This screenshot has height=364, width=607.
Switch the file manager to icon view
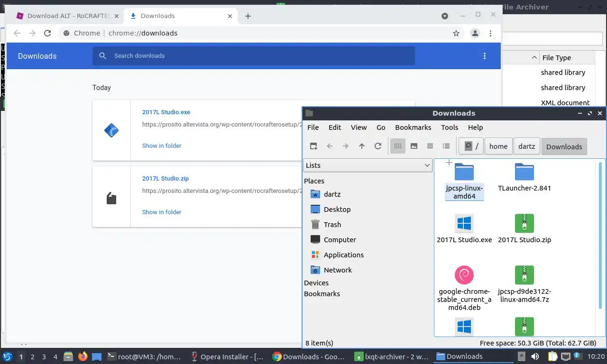pos(398,146)
